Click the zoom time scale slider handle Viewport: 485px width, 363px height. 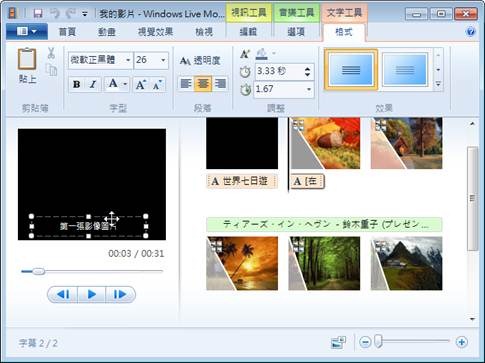click(378, 341)
